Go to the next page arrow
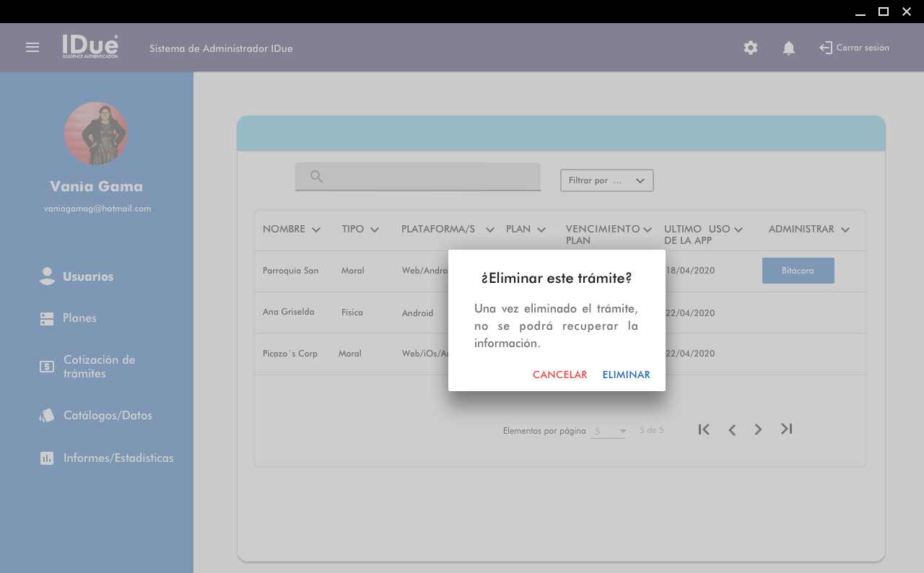This screenshot has width=924, height=573. click(758, 430)
